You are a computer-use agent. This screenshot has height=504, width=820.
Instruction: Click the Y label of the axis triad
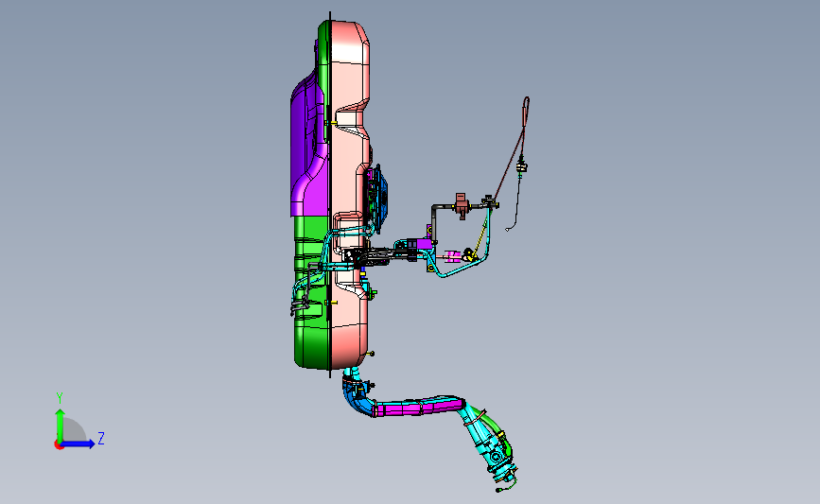pyautogui.click(x=60, y=398)
